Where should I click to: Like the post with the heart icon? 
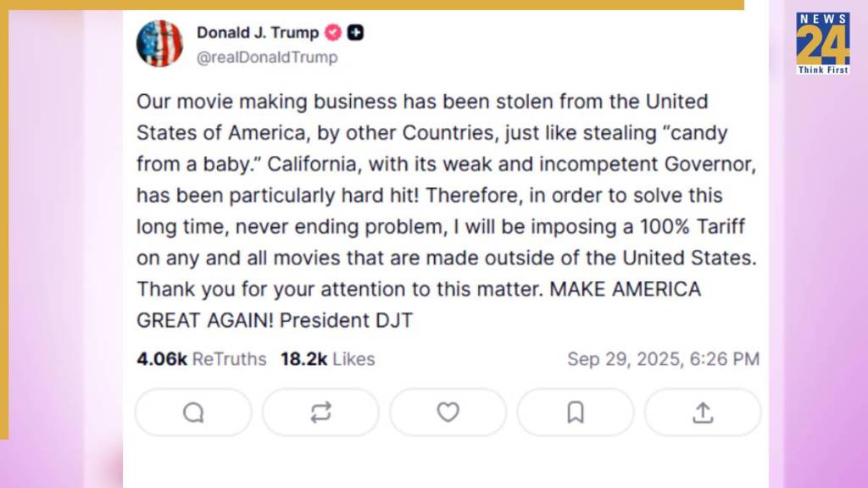click(448, 413)
